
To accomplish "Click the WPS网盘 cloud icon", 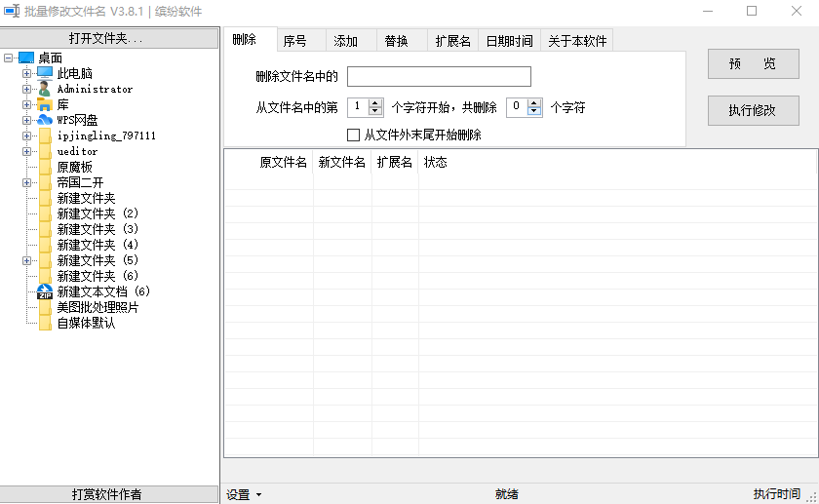I will coord(45,120).
